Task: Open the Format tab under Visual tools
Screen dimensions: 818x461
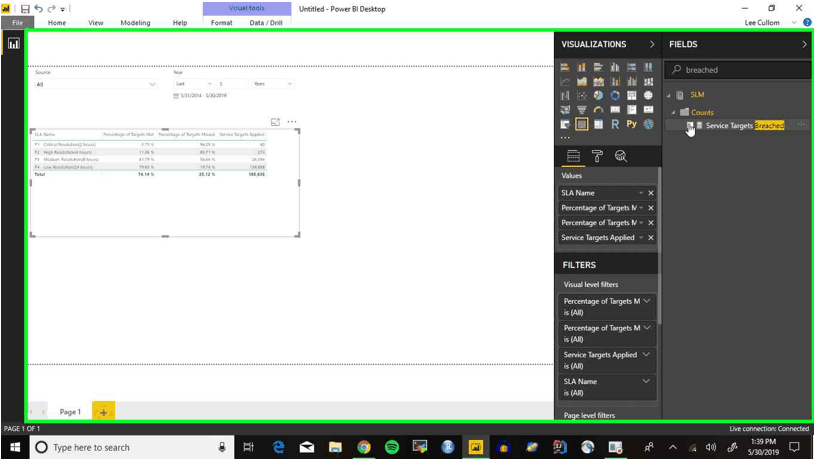Action: tap(222, 22)
